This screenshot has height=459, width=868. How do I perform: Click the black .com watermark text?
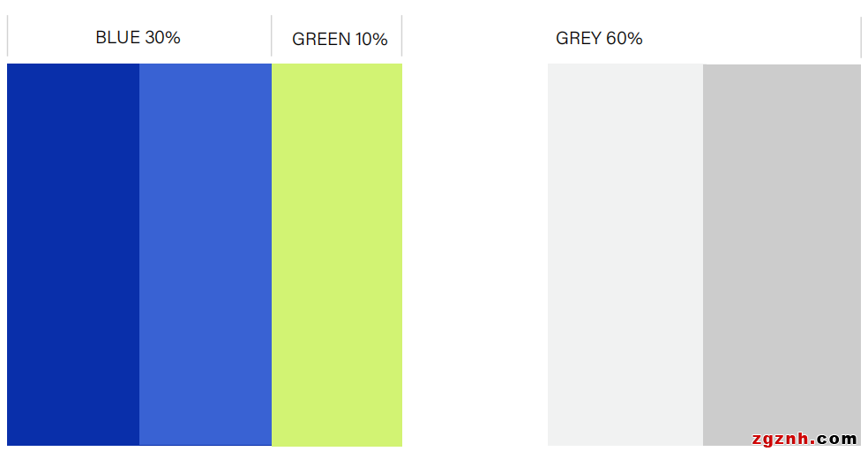(x=837, y=439)
